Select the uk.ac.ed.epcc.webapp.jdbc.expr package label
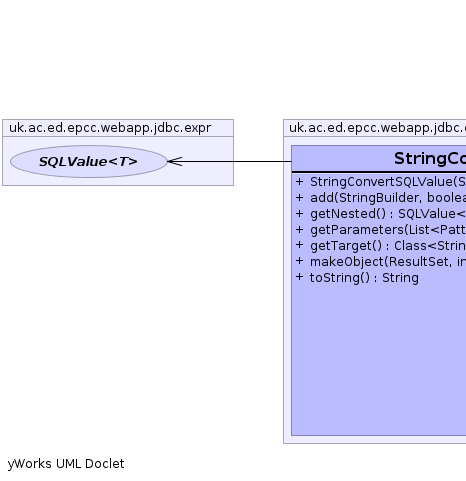The width and height of the screenshot is (466, 481). (x=110, y=128)
